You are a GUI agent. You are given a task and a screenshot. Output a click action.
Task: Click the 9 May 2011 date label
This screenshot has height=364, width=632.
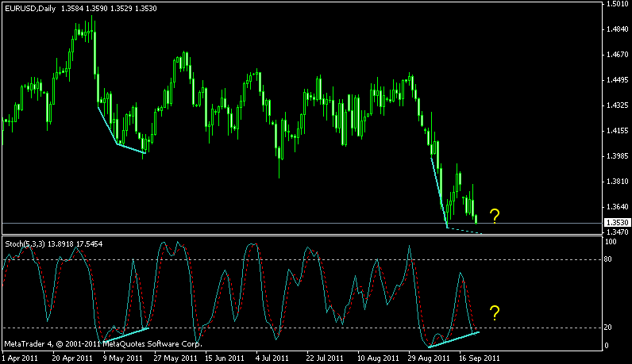point(123,358)
